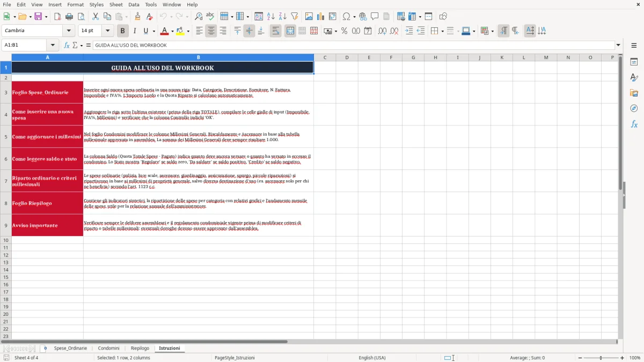Switch to the Spese_Ordinarie sheet tab
This screenshot has height=362, width=644.
coord(70,348)
